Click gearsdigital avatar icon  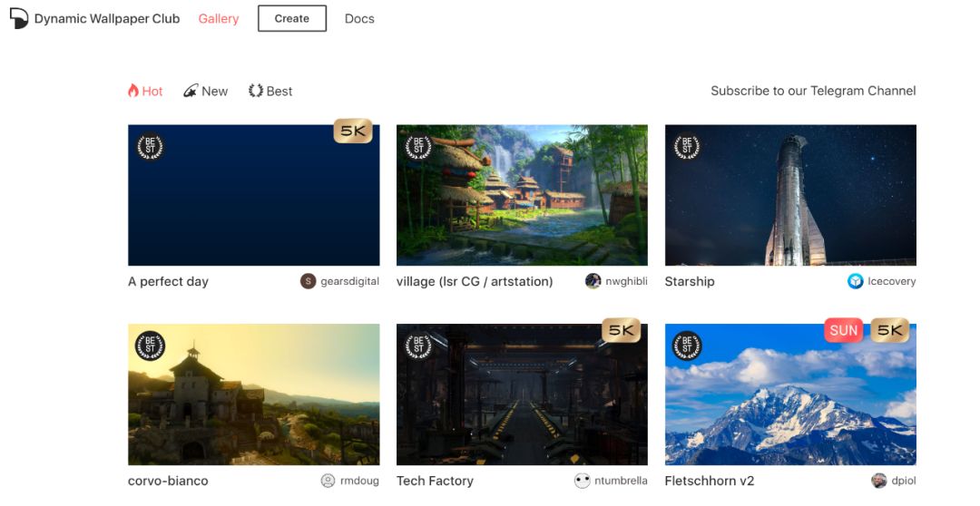pyautogui.click(x=309, y=281)
